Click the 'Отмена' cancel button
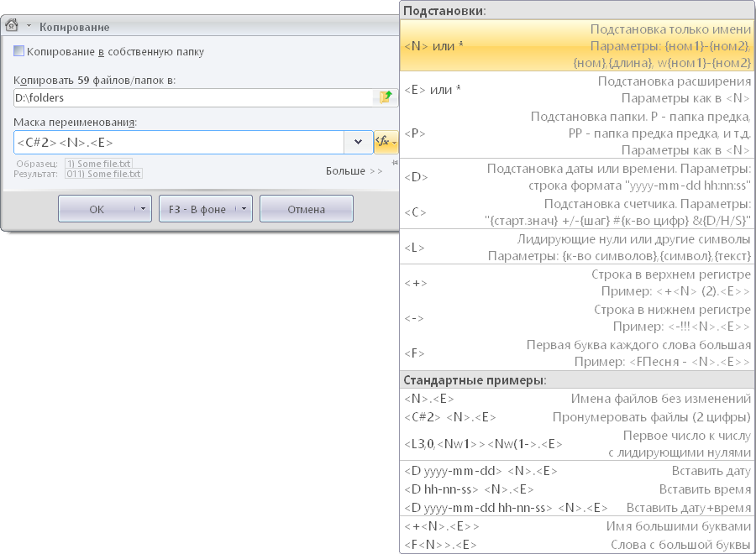This screenshot has width=756, height=554. (x=306, y=209)
